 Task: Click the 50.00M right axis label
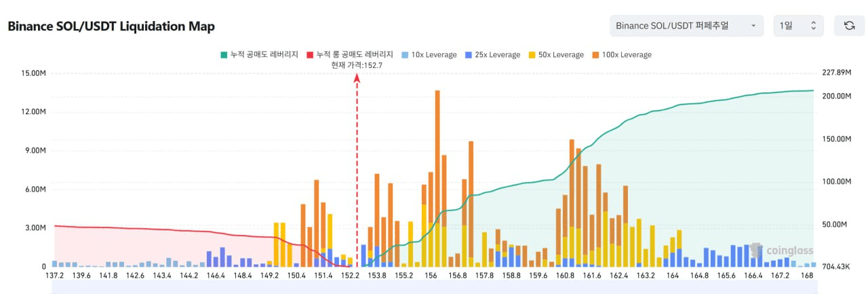(x=834, y=225)
